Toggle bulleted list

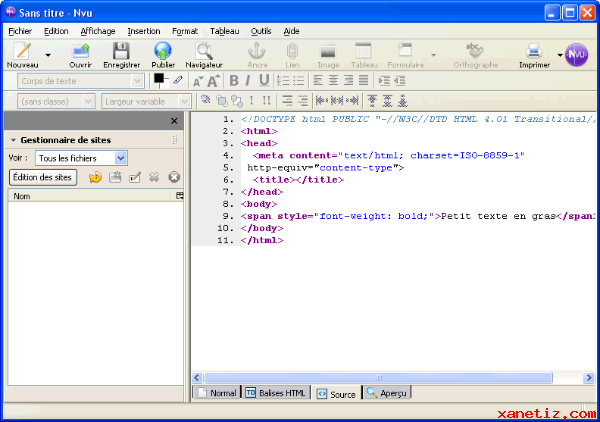pos(298,81)
